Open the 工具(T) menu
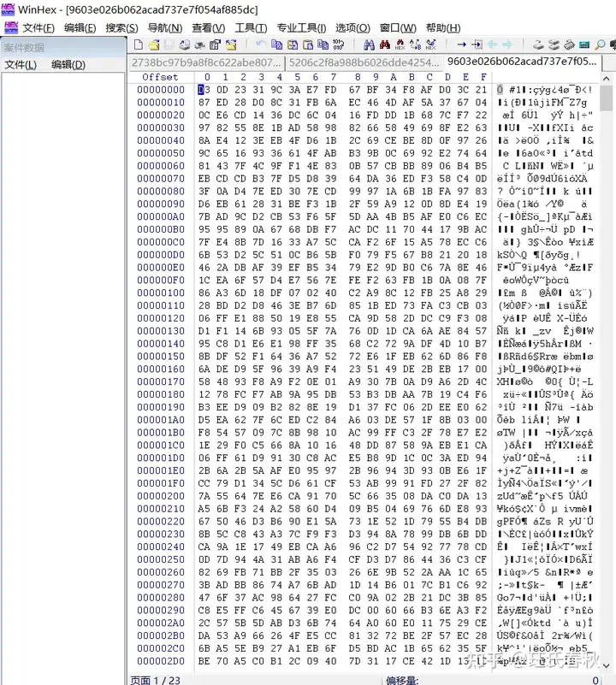The width and height of the screenshot is (616, 685). pyautogui.click(x=251, y=28)
